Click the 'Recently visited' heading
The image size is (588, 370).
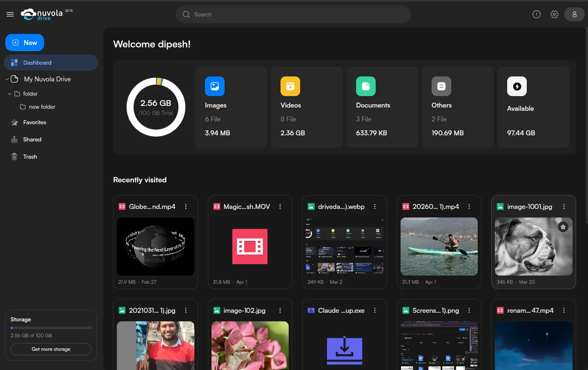(140, 180)
